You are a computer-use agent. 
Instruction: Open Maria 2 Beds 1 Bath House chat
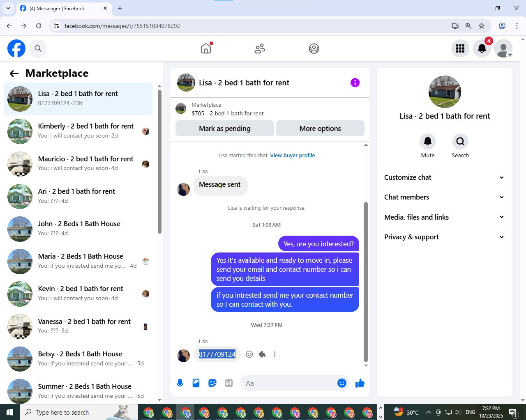point(78,261)
